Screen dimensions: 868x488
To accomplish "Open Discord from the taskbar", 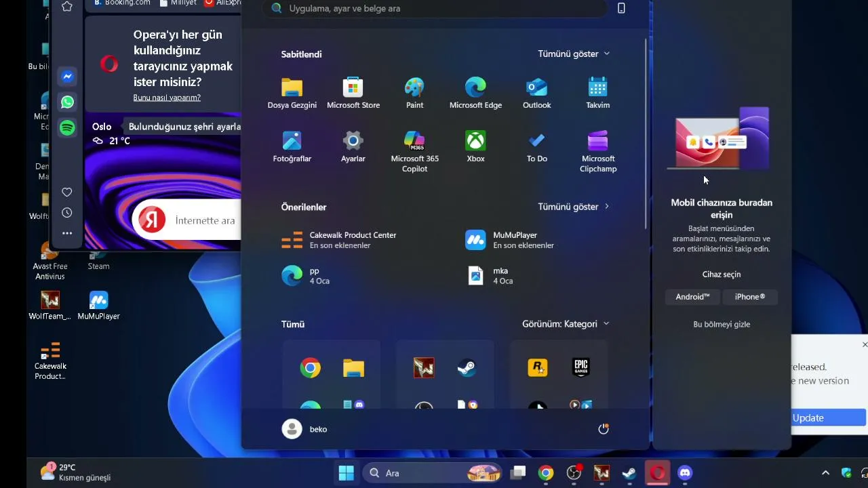I will 685,473.
